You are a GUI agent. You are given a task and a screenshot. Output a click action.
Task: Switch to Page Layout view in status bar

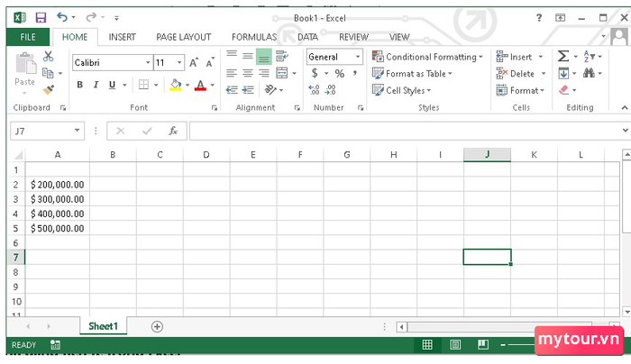tap(455, 345)
